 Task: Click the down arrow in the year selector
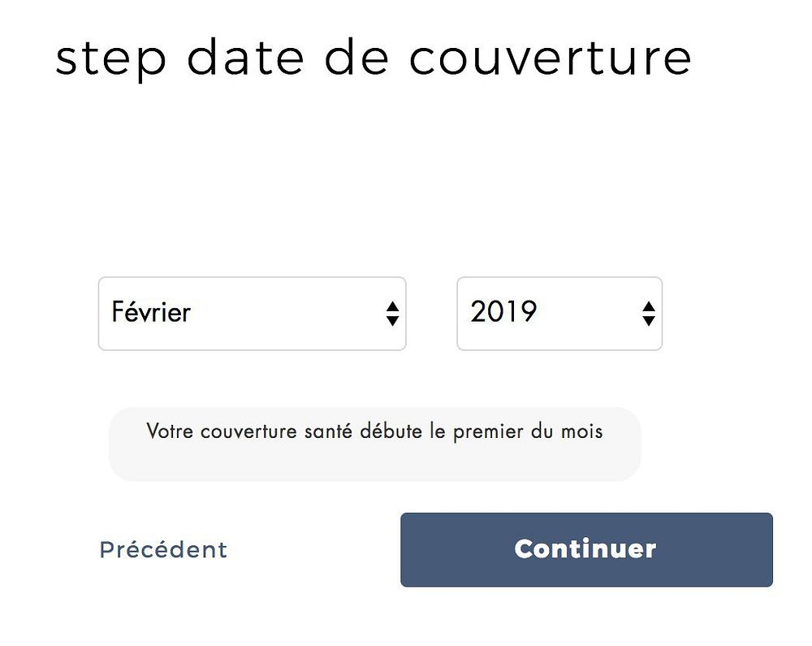click(649, 321)
